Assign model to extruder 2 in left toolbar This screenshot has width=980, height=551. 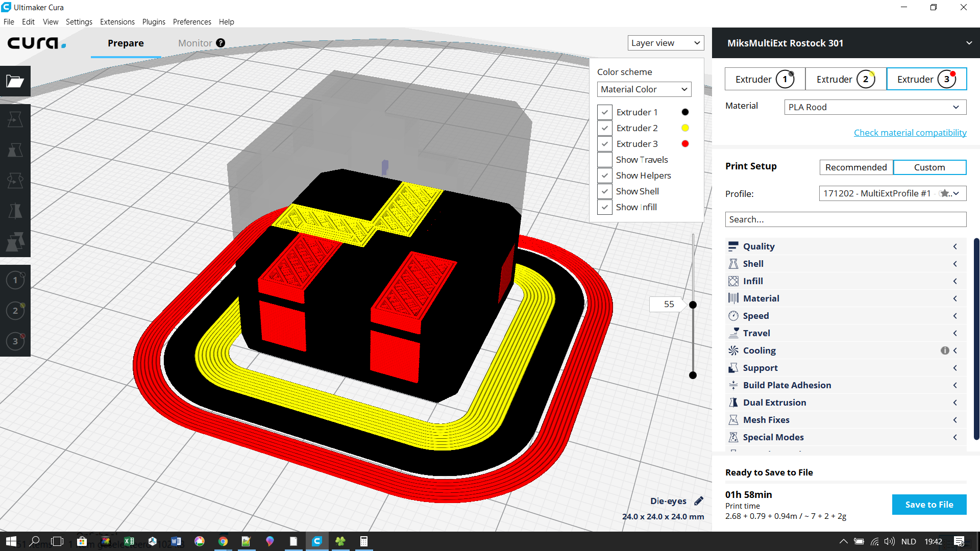coord(15,311)
